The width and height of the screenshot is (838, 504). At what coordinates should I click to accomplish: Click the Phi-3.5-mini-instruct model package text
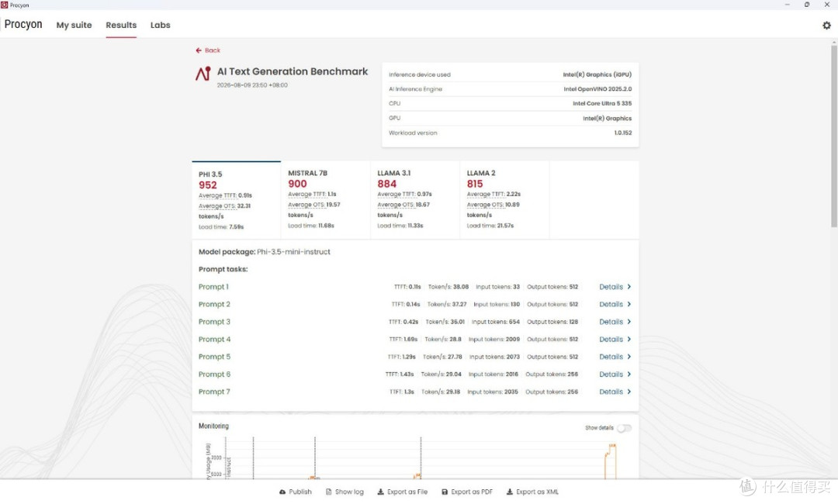click(x=293, y=252)
